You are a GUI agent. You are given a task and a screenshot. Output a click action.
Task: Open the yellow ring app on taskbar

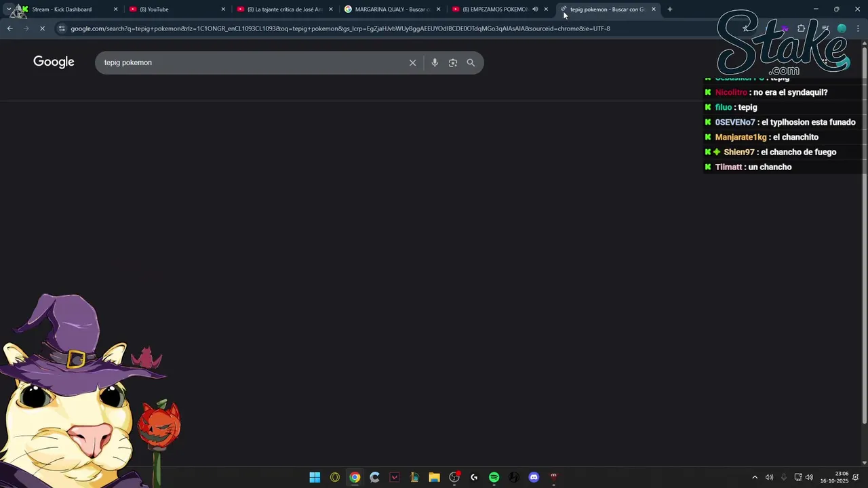(334, 478)
